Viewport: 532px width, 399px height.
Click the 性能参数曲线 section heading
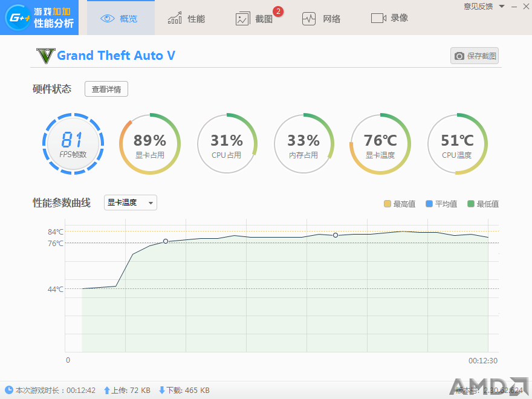click(x=62, y=203)
